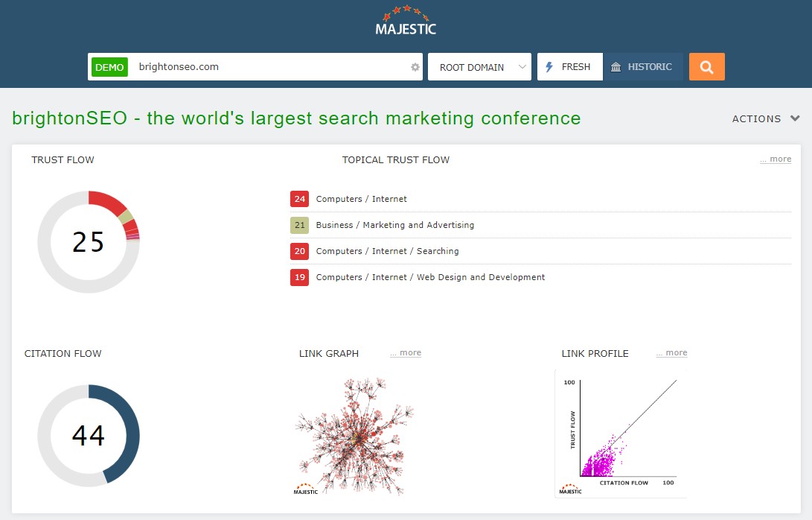Image resolution: width=812 pixels, height=520 pixels.
Task: Click the Citation Flow value 44
Action: (x=88, y=436)
